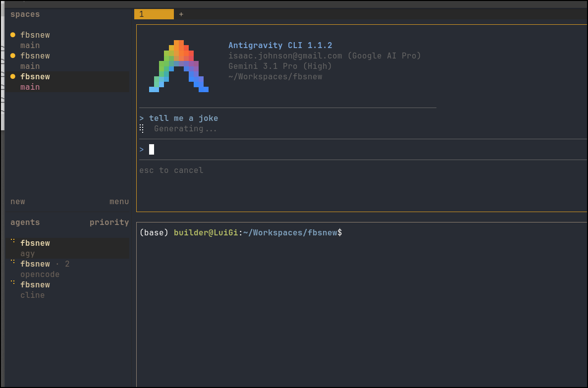Click the isaac.johnson@gmail.com account line
The height and width of the screenshot is (388, 588).
click(324, 56)
